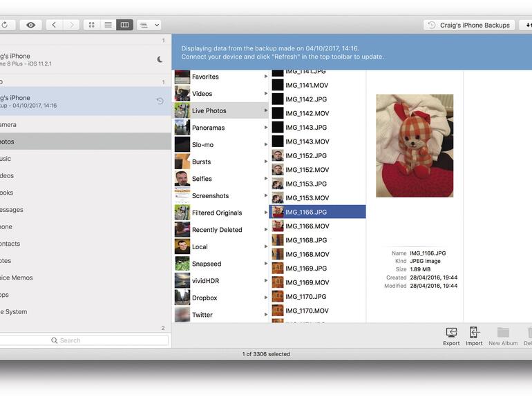The width and height of the screenshot is (532, 399).
Task: Click the plush rabbit preview image
Action: click(x=415, y=146)
